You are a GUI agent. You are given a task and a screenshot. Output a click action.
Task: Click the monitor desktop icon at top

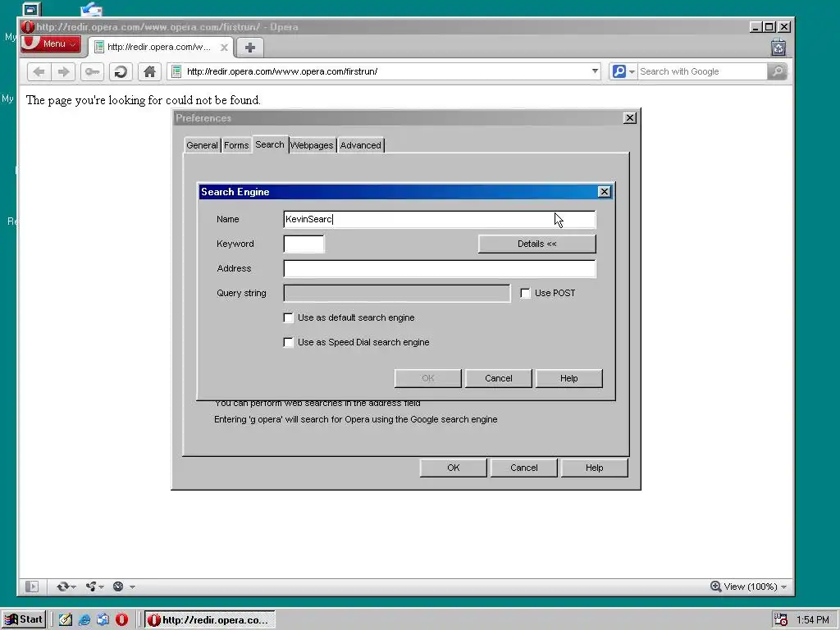point(32,9)
